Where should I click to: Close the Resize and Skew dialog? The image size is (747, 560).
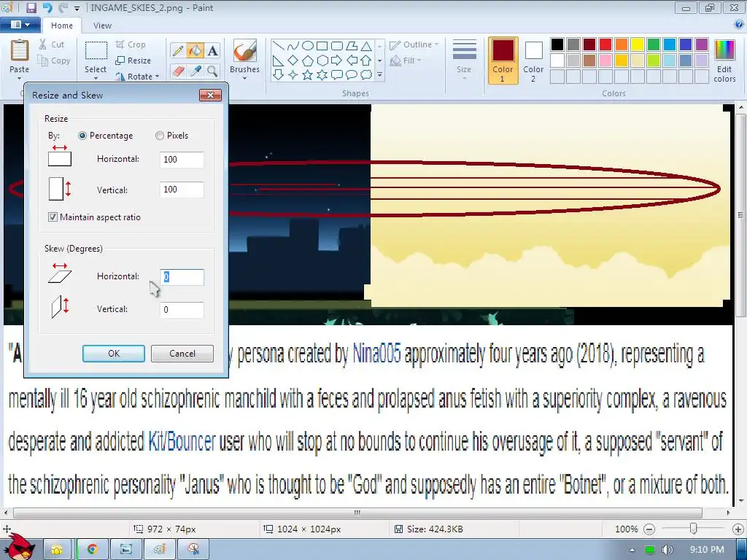pos(210,96)
